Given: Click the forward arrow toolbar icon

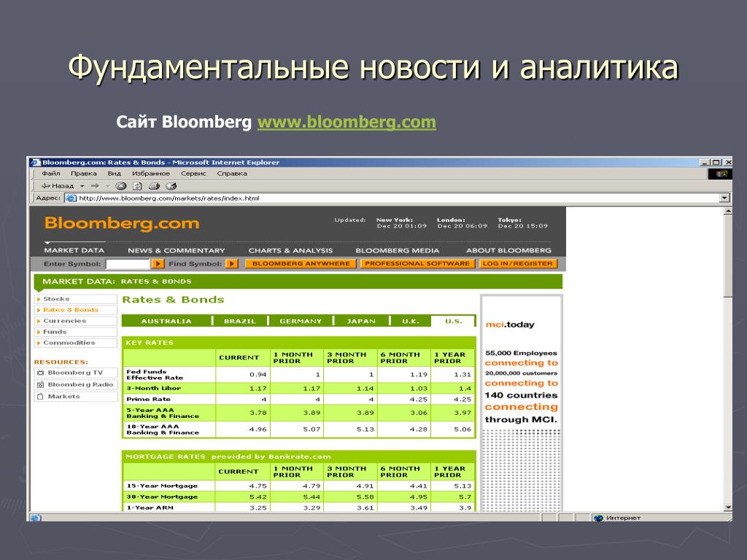Looking at the screenshot, I should (x=95, y=186).
